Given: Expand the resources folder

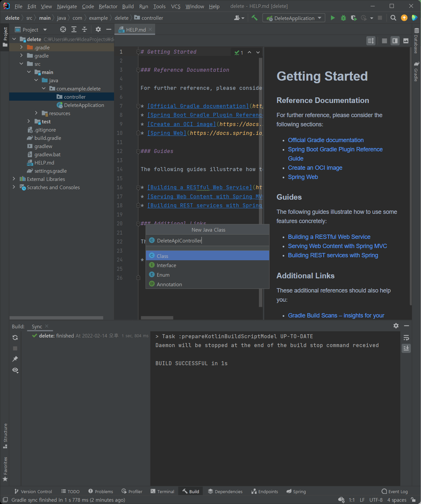Looking at the screenshot, I should pos(36,113).
